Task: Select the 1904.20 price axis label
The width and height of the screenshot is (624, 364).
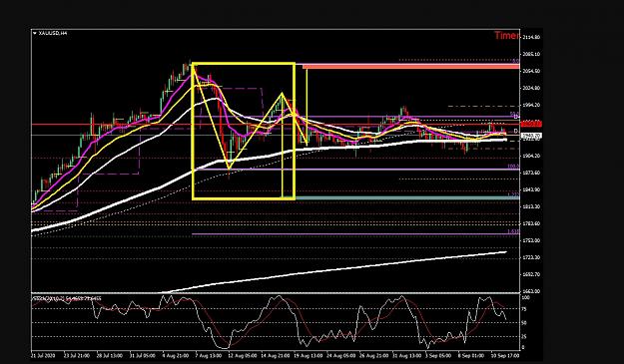Action: (x=531, y=156)
